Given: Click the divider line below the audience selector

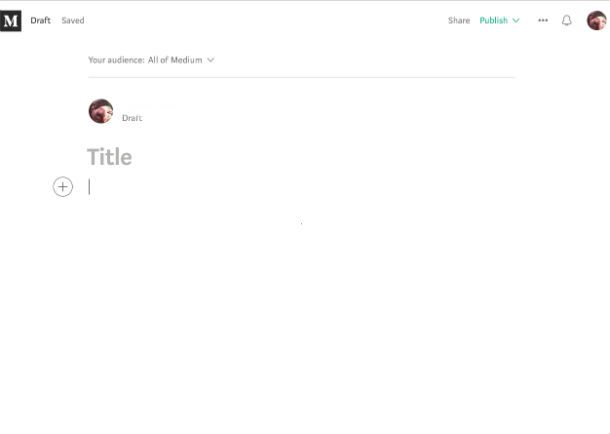Looking at the screenshot, I should 302,77.
